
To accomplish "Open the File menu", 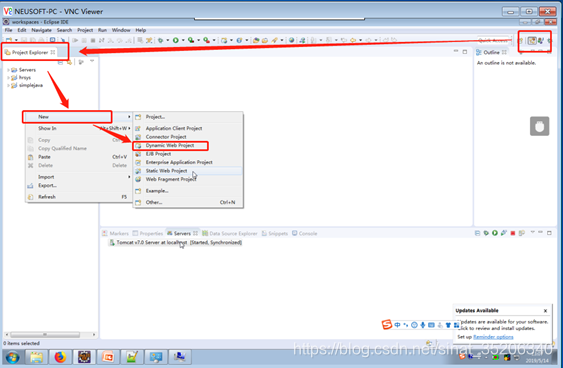I will 8,30.
